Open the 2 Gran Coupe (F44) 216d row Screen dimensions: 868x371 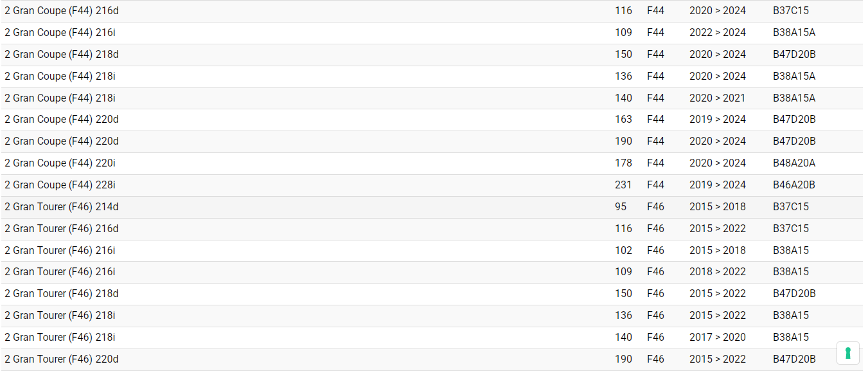[x=62, y=11]
